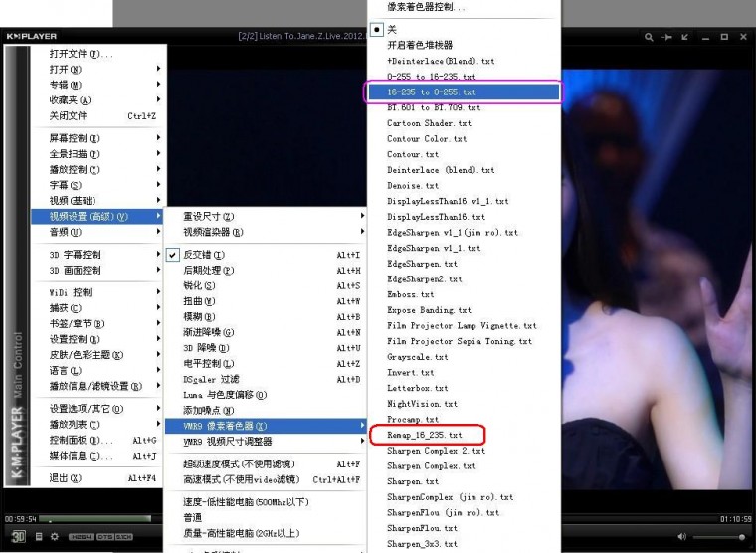Select 超级速度模式 (不使用滤镜)

[x=266, y=463]
